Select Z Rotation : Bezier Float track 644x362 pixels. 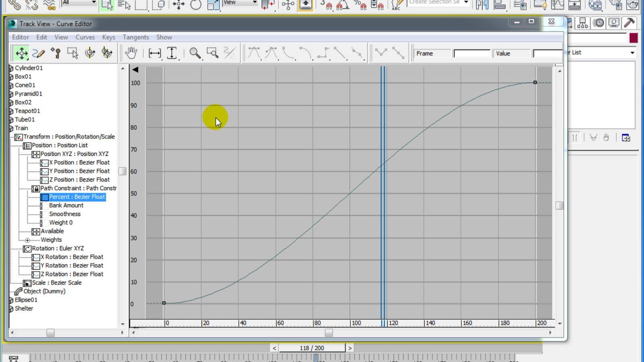(x=72, y=274)
